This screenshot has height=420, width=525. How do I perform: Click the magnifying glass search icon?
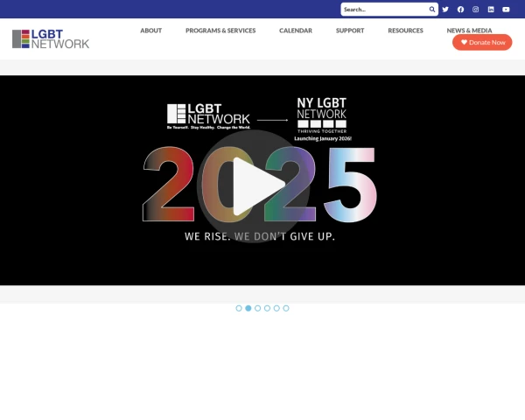432,10
